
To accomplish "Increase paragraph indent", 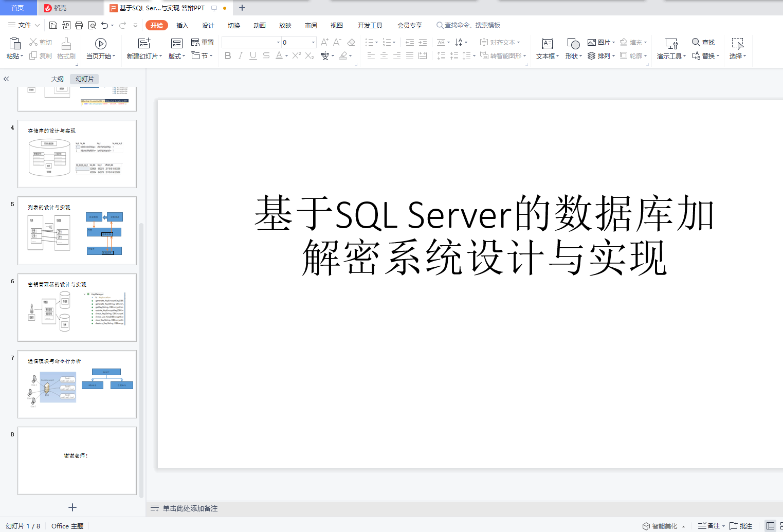I will pos(423,42).
